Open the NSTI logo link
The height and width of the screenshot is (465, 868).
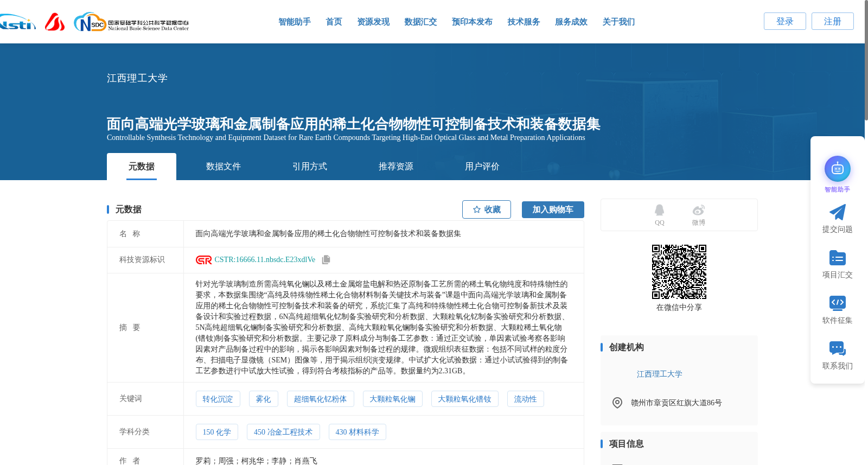coord(18,22)
